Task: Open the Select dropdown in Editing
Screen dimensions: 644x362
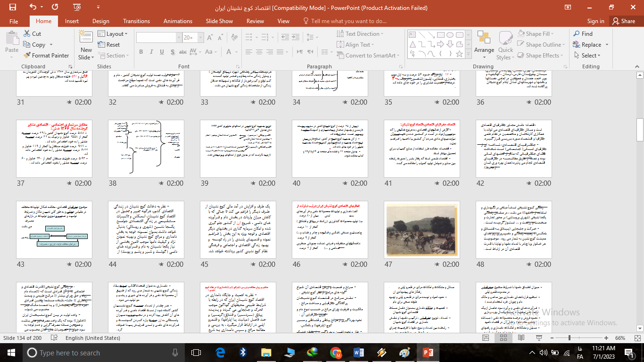Action: click(588, 56)
